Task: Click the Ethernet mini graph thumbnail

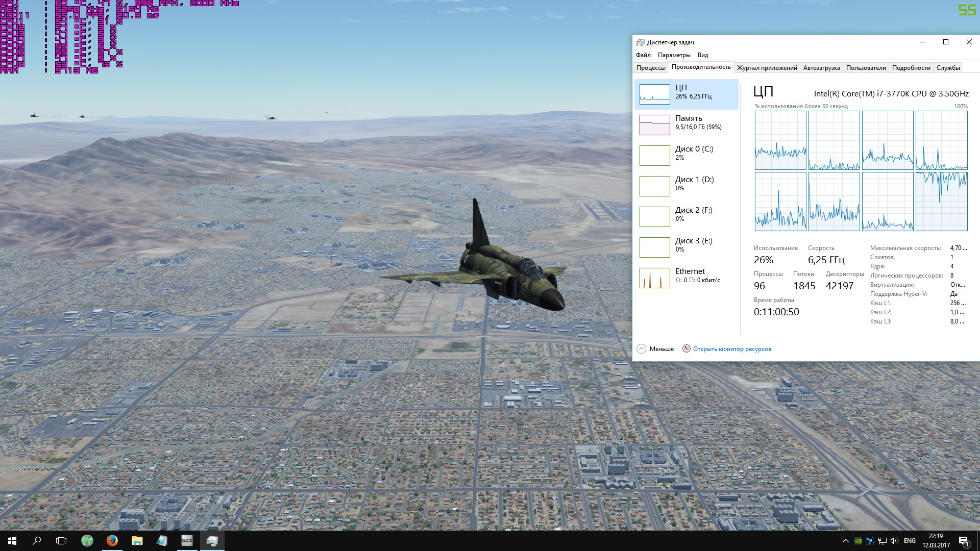Action: coord(655,278)
